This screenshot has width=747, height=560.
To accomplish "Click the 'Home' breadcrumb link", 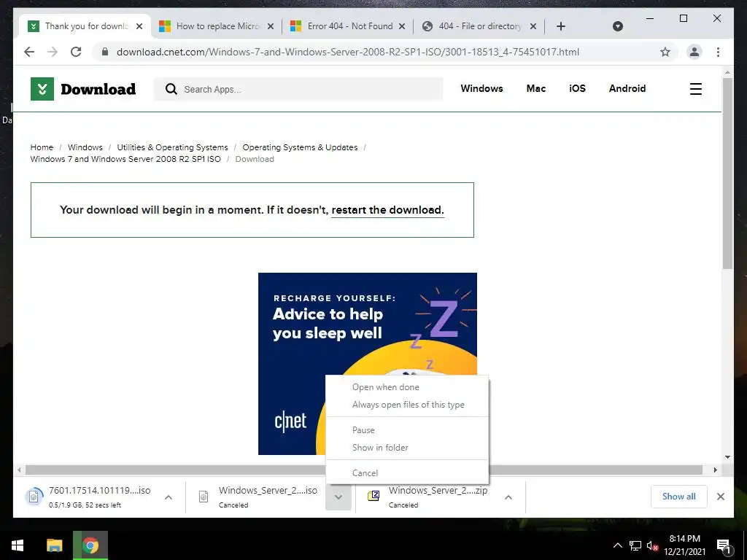I will (x=42, y=147).
